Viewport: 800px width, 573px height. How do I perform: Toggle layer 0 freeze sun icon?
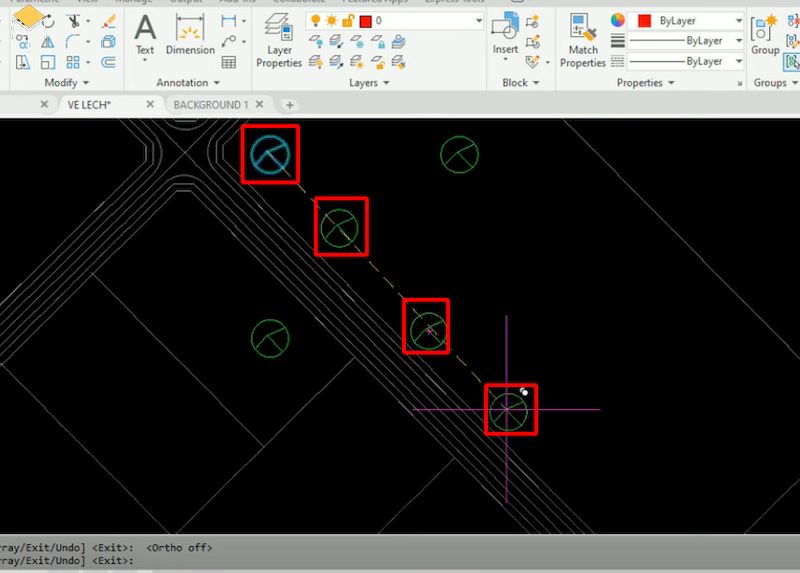pyautogui.click(x=332, y=21)
